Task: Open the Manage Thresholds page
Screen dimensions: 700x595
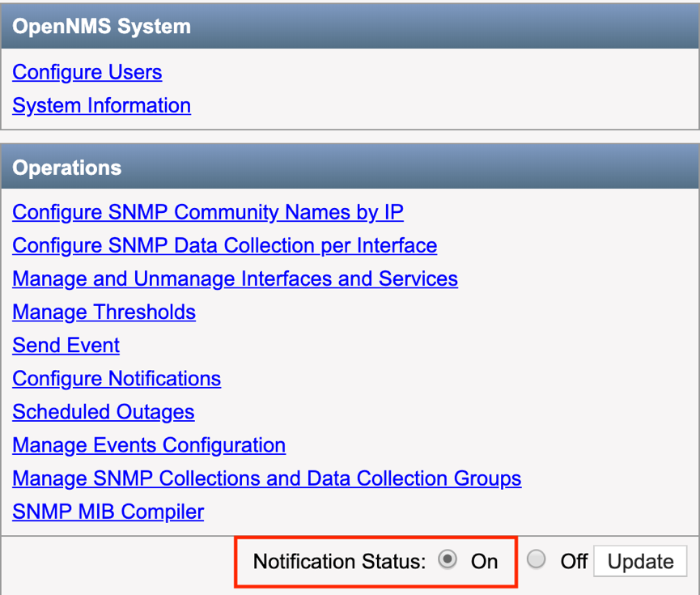Action: [104, 312]
